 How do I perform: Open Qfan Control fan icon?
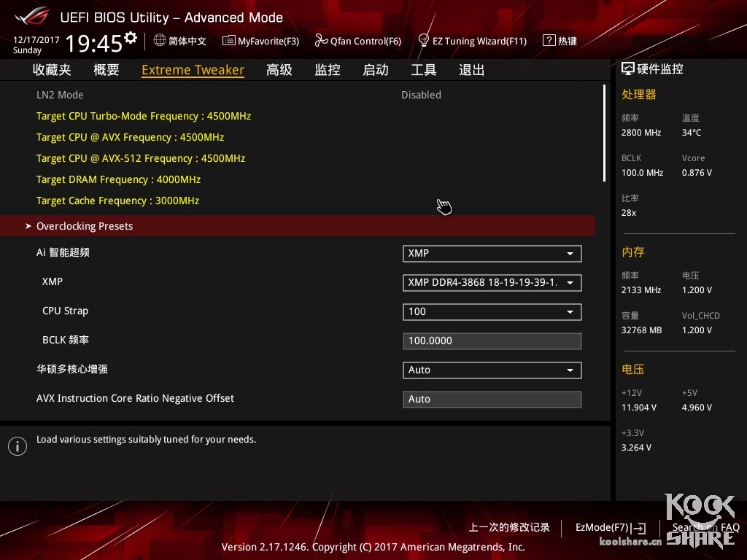pyautogui.click(x=321, y=41)
